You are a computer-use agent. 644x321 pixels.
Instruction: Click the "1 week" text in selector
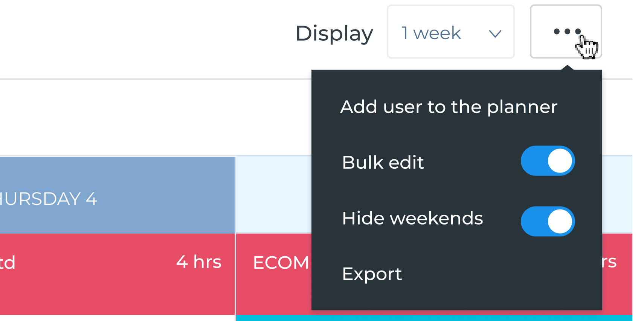click(431, 33)
